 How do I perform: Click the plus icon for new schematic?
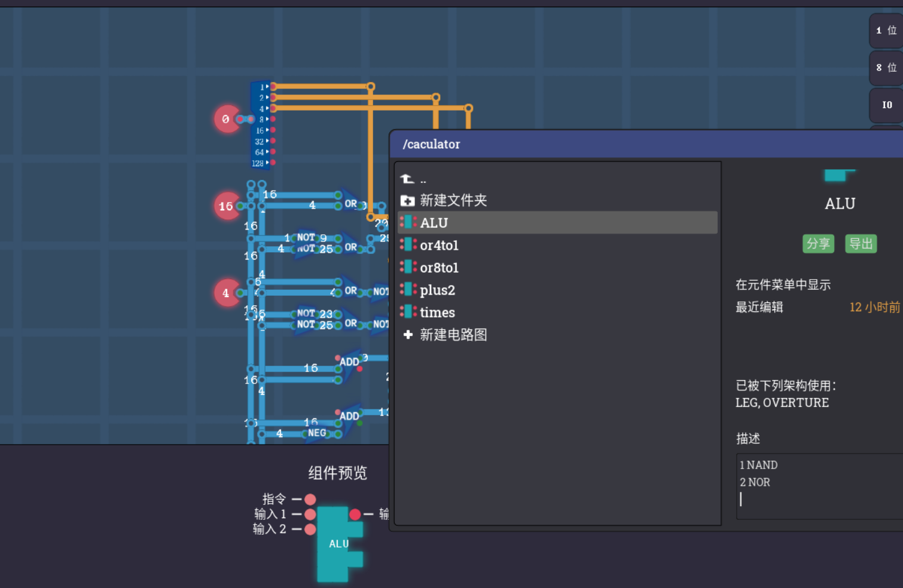point(408,335)
